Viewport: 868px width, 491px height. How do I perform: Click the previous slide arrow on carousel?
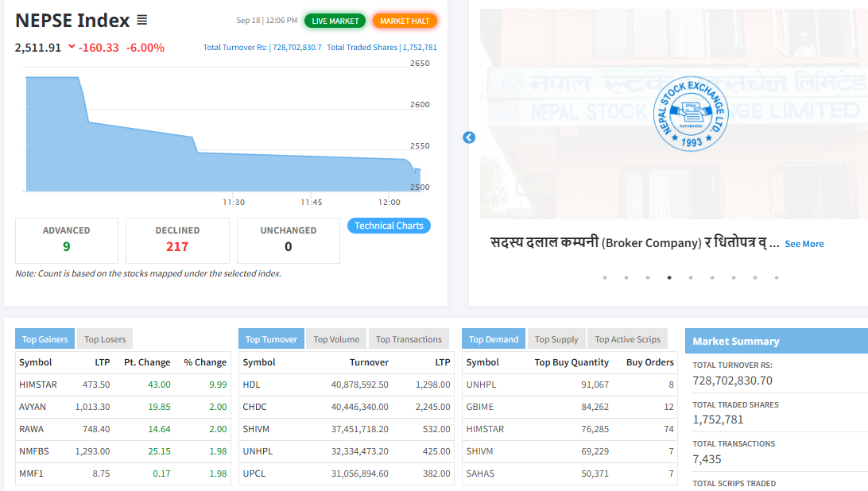point(469,137)
